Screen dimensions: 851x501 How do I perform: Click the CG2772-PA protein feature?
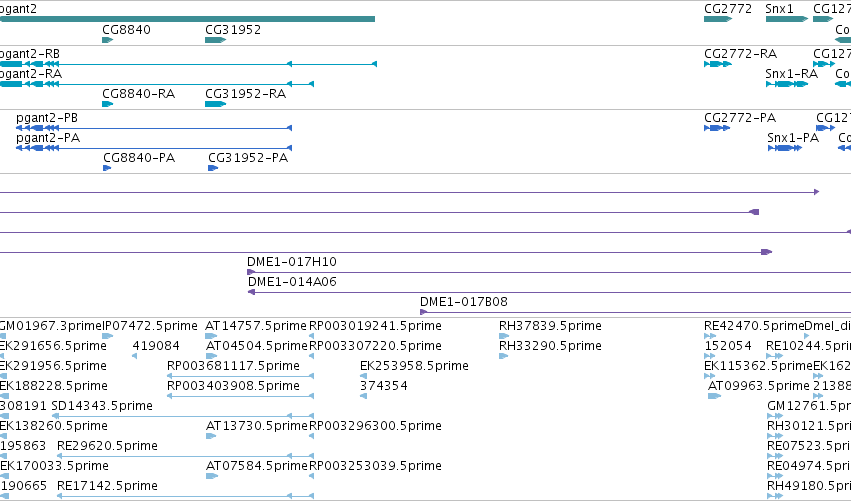717,128
